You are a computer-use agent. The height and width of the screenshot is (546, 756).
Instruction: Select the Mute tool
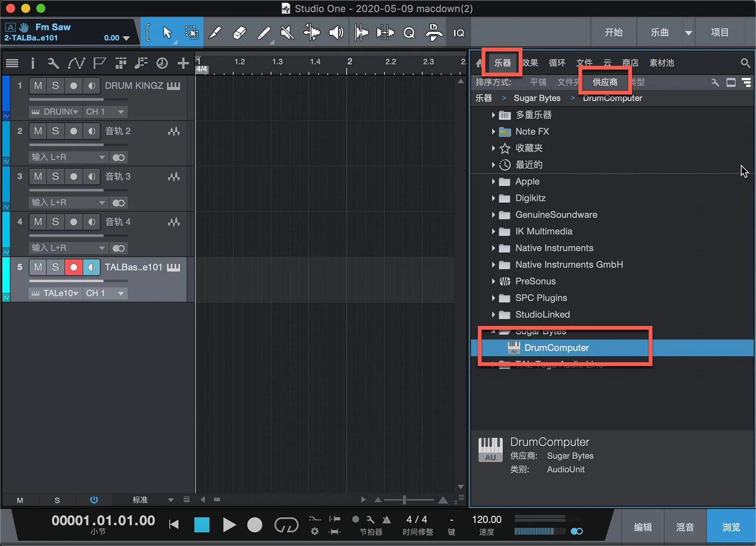click(287, 32)
